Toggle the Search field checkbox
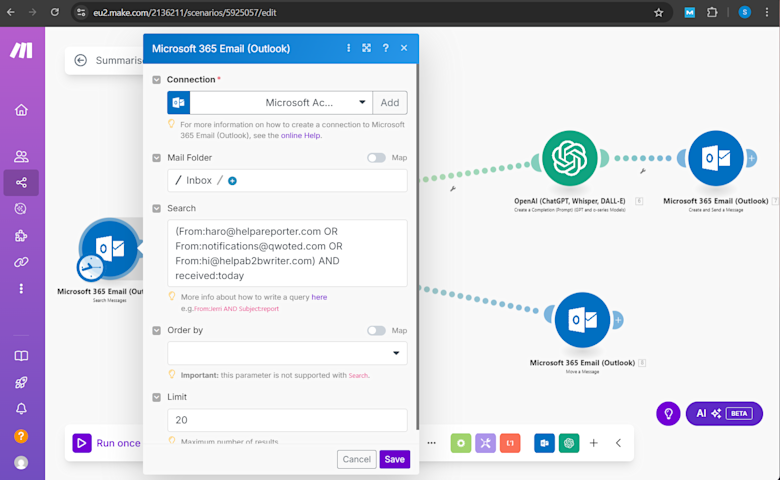The height and width of the screenshot is (480, 780). pyautogui.click(x=157, y=208)
